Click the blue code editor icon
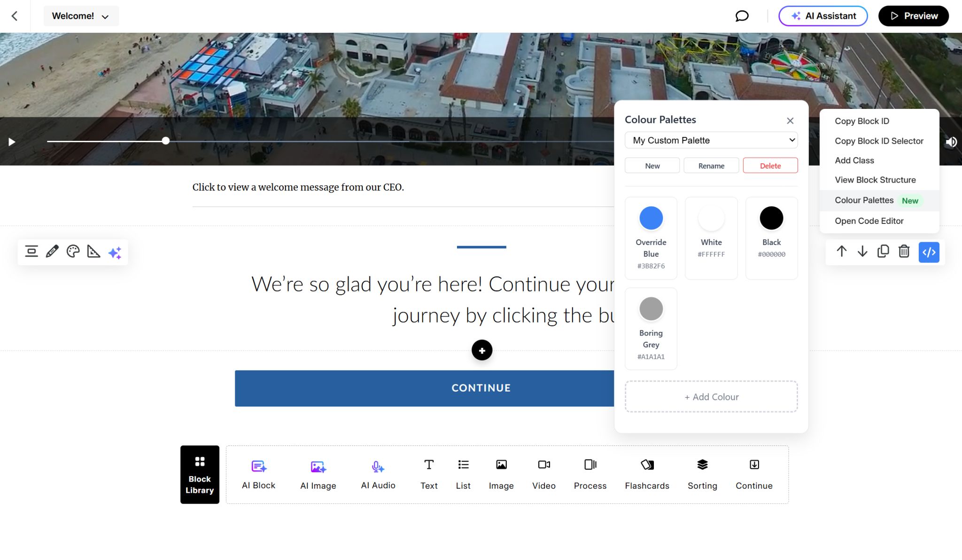 coord(929,252)
